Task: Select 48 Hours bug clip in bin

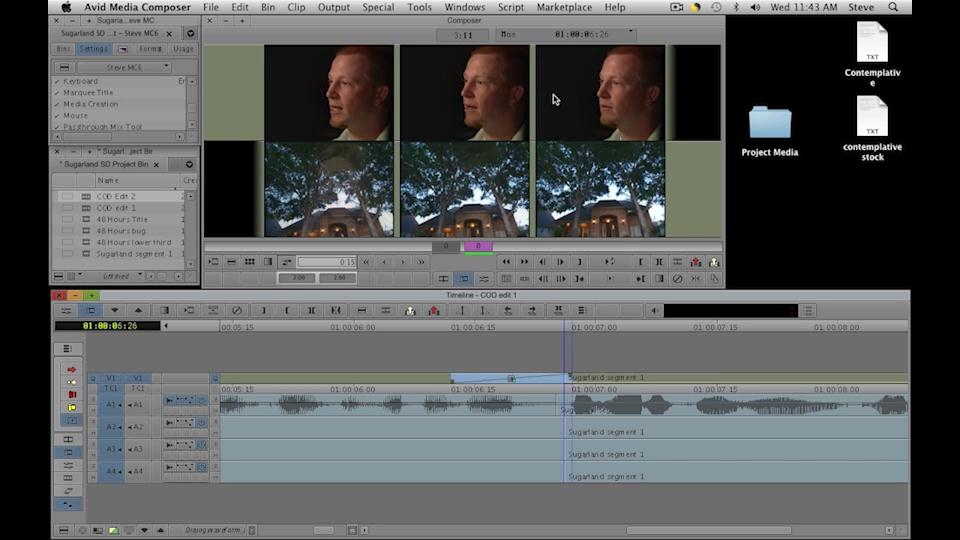Action: pos(119,231)
